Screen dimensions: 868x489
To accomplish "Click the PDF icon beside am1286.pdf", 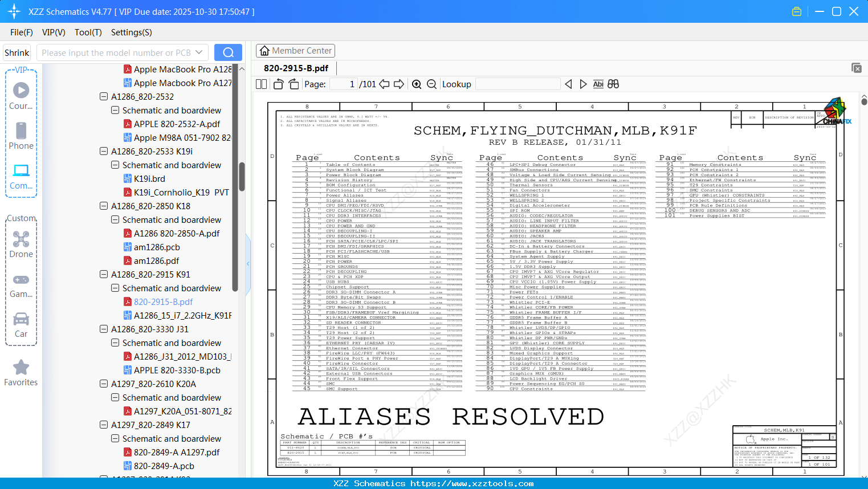I will (x=128, y=260).
